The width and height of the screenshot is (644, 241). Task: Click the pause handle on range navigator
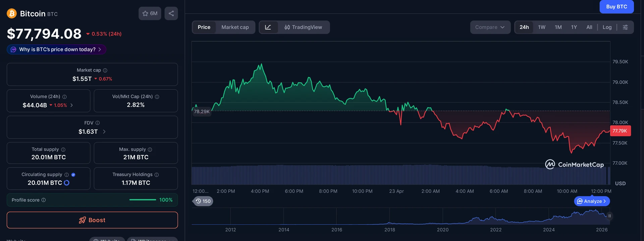pos(609,216)
